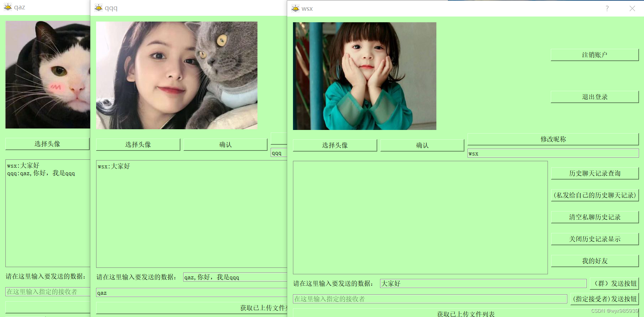
Task: Click (群)发送按钮 in wsx window
Action: coord(614,283)
